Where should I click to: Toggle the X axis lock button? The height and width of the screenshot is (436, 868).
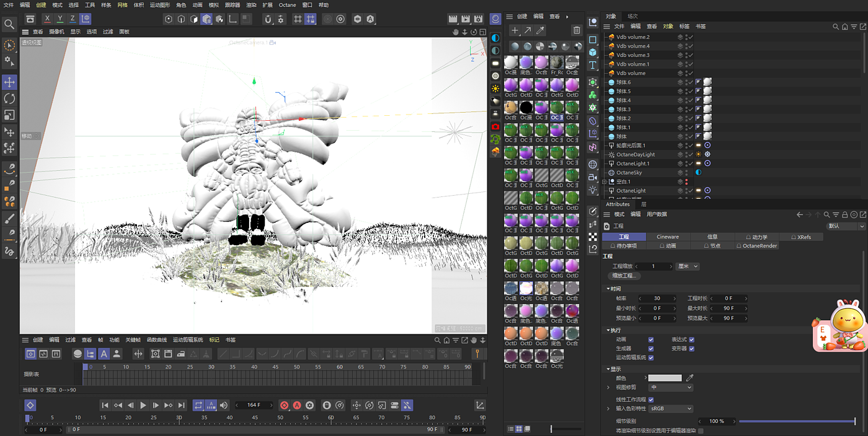pyautogui.click(x=47, y=19)
